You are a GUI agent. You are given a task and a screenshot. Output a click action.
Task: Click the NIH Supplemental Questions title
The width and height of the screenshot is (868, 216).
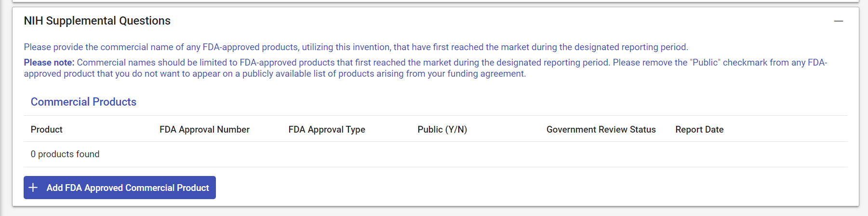97,21
